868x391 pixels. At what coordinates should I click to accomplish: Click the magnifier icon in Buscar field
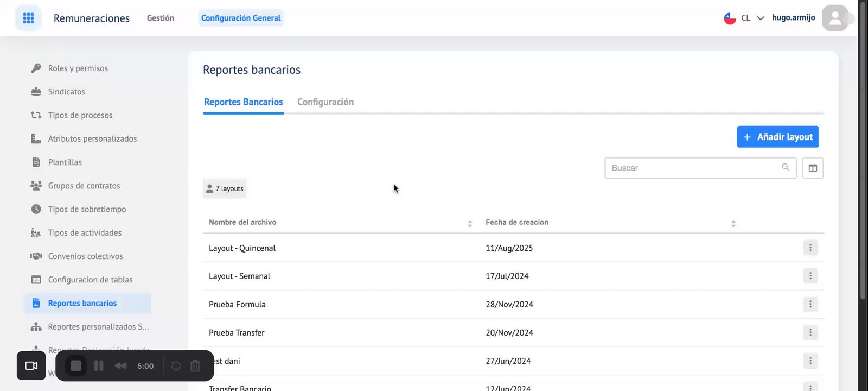click(x=785, y=167)
